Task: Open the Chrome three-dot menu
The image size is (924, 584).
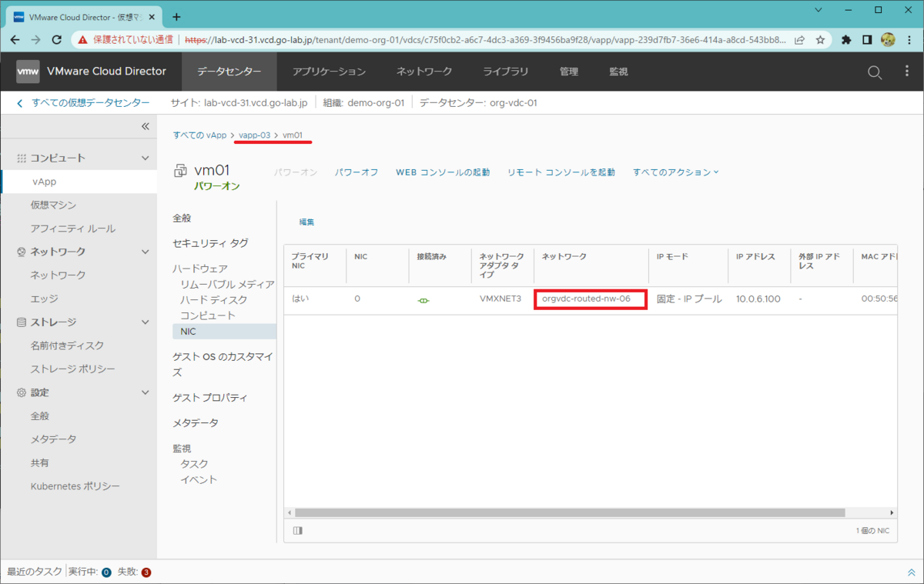Action: (x=909, y=39)
